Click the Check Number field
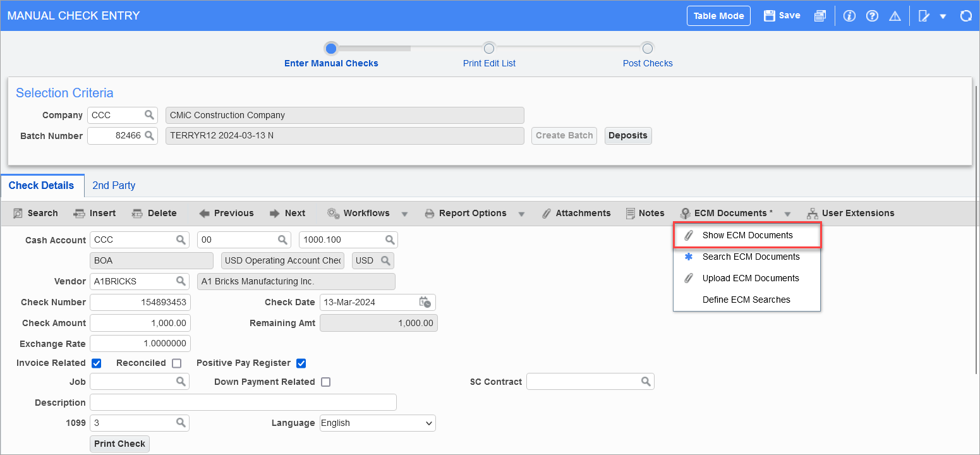The width and height of the screenshot is (980, 455). pyautogui.click(x=140, y=302)
